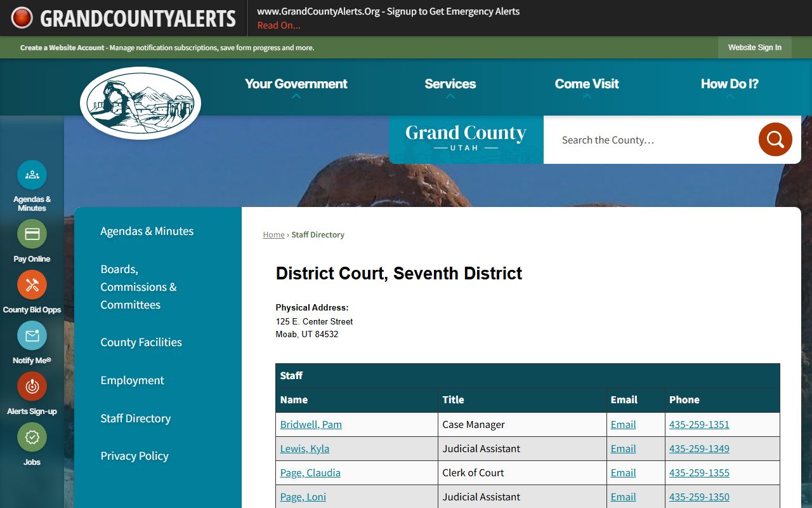
Task: Open Page, Claudia staff profile
Action: tap(310, 473)
